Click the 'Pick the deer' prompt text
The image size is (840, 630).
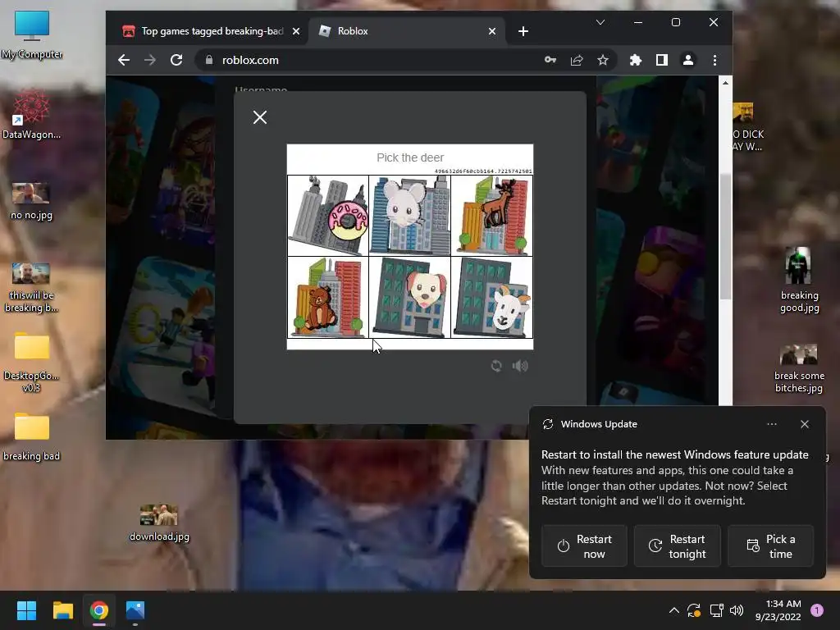coord(410,157)
